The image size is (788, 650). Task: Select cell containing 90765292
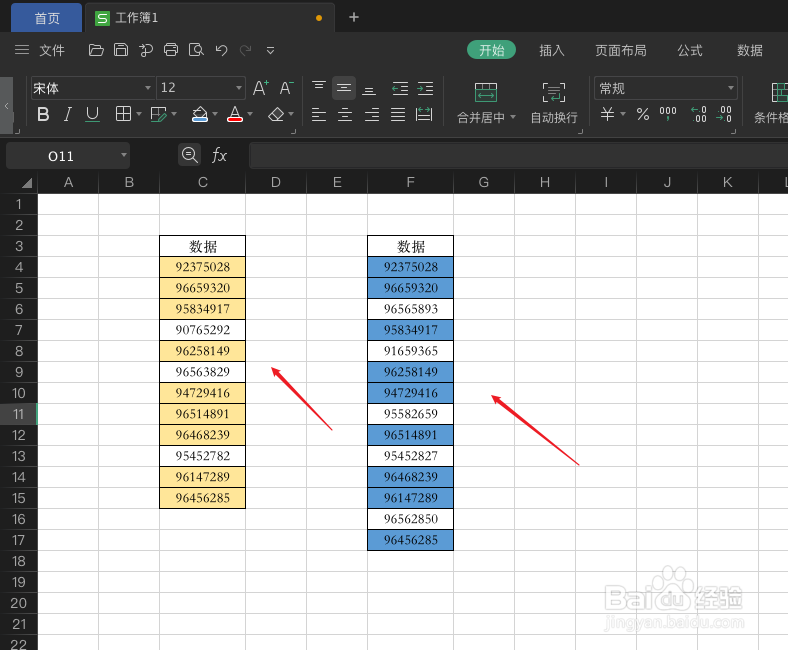click(x=203, y=330)
